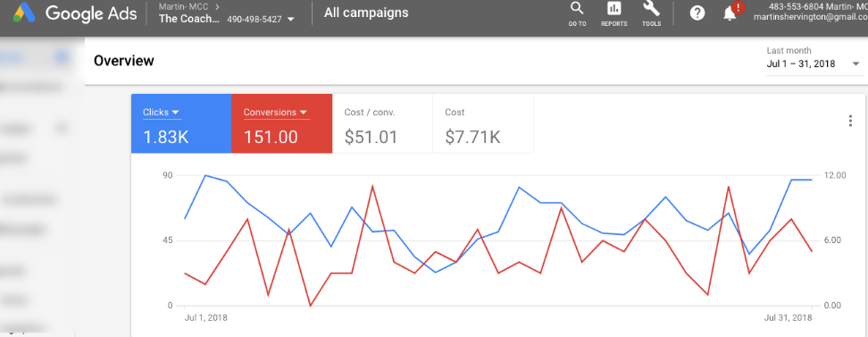This screenshot has height=337, width=868.
Task: Open the Help question mark icon
Action: (x=697, y=13)
